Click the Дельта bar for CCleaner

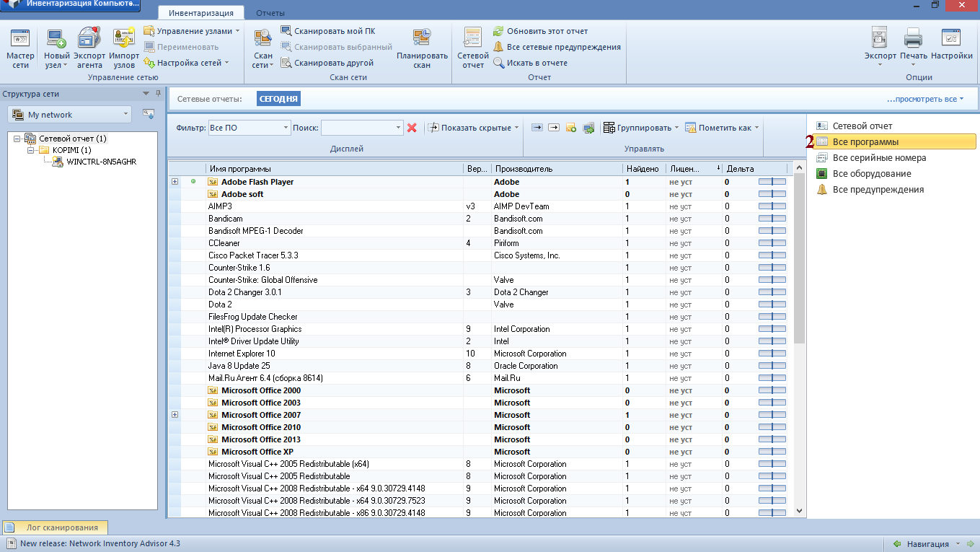(772, 243)
